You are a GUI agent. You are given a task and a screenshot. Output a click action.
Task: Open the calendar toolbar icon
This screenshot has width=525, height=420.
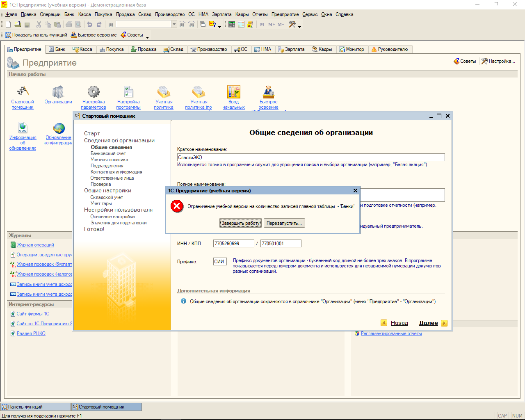point(241,24)
